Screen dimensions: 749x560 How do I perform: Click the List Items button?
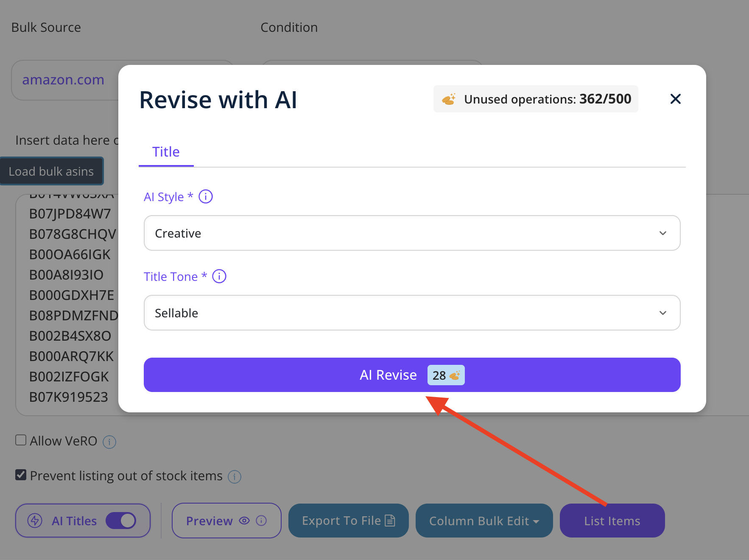[x=612, y=521]
